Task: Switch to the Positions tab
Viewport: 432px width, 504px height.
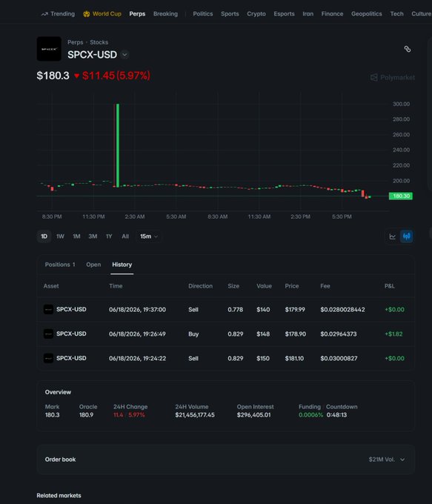Action: pos(60,265)
